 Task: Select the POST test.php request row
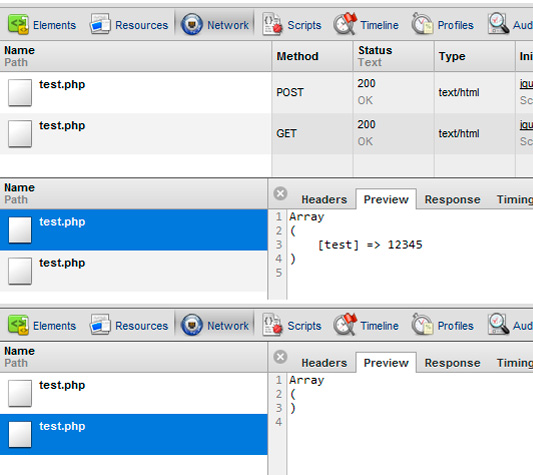(x=266, y=92)
